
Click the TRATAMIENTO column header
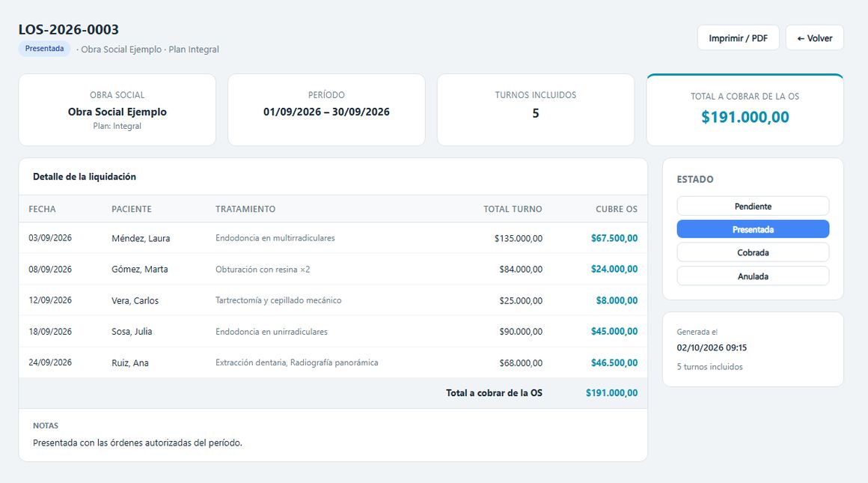245,209
